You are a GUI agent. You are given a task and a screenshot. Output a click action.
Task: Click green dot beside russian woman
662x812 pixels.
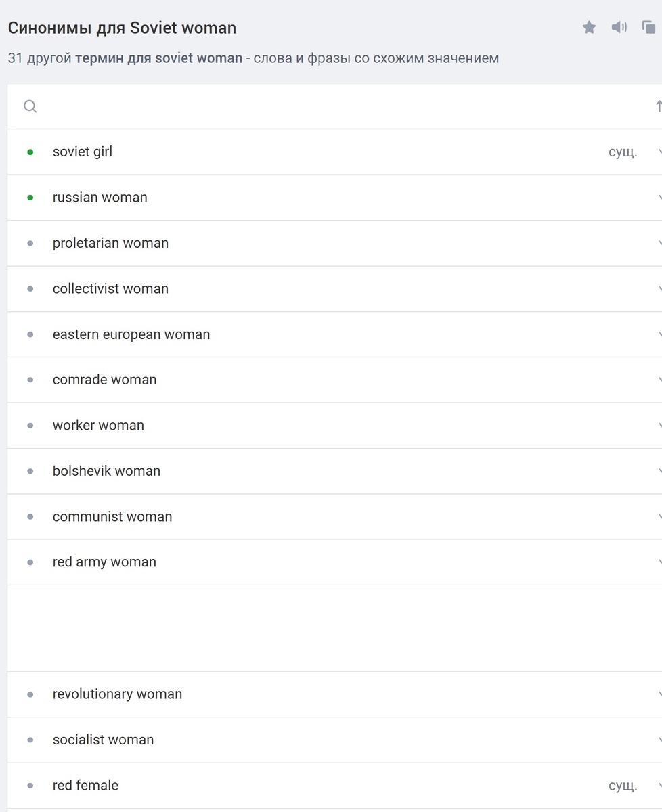30,198
